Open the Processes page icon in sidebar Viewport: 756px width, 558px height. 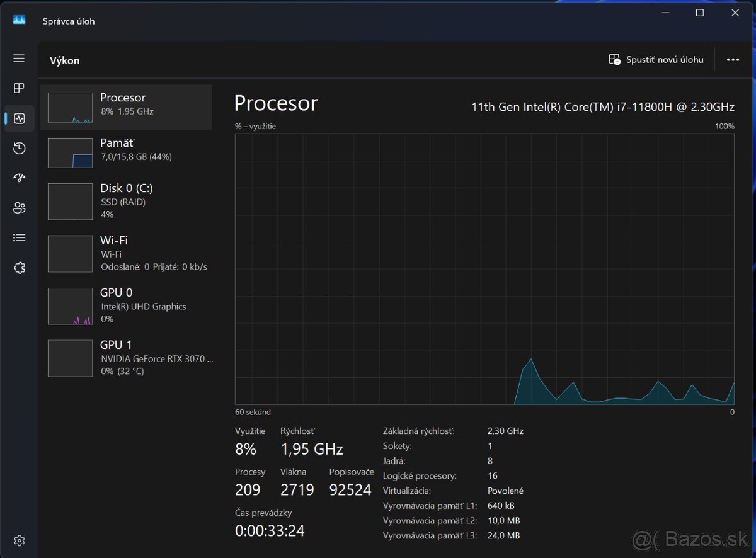pyautogui.click(x=19, y=88)
